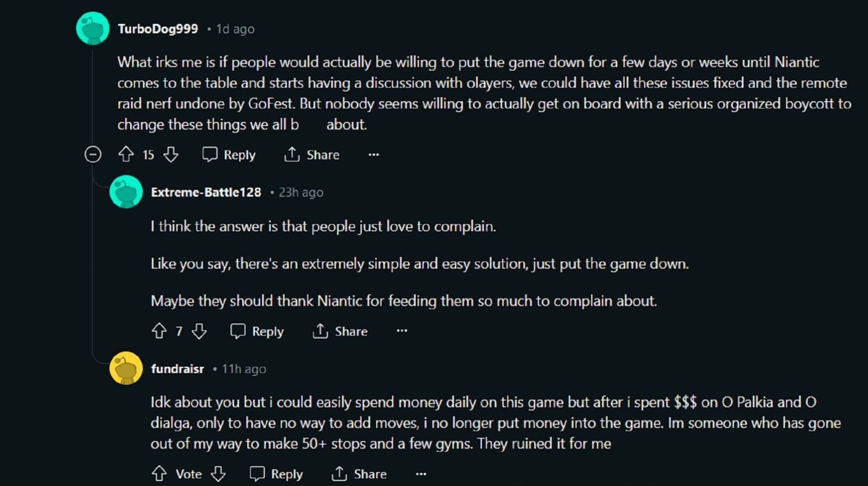
Task: Share Extreme-Battle128's comment
Action: [340, 331]
